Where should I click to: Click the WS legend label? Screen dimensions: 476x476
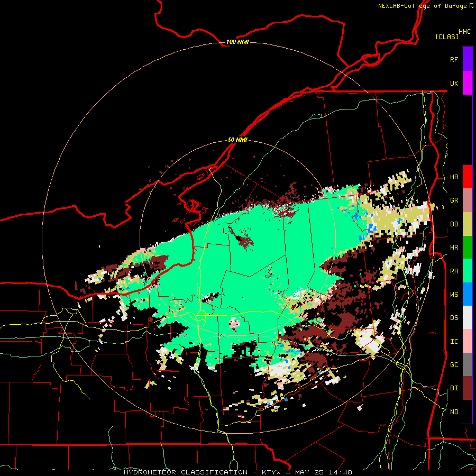[454, 295]
